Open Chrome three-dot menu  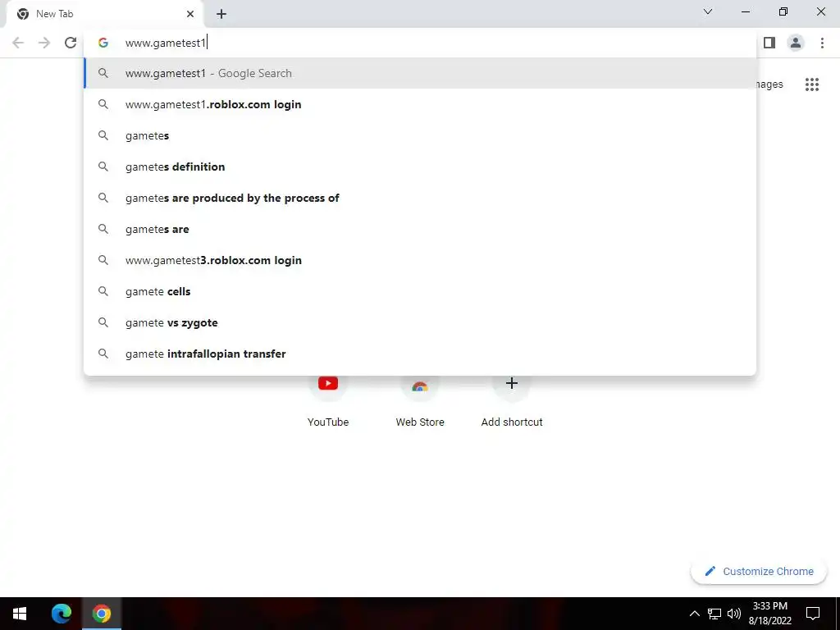pos(822,43)
